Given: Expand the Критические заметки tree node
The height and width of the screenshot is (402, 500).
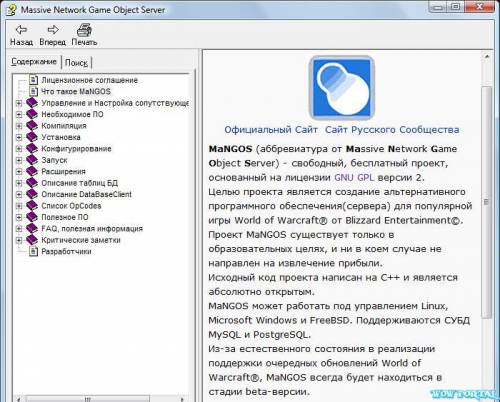Looking at the screenshot, I should tap(19, 240).
